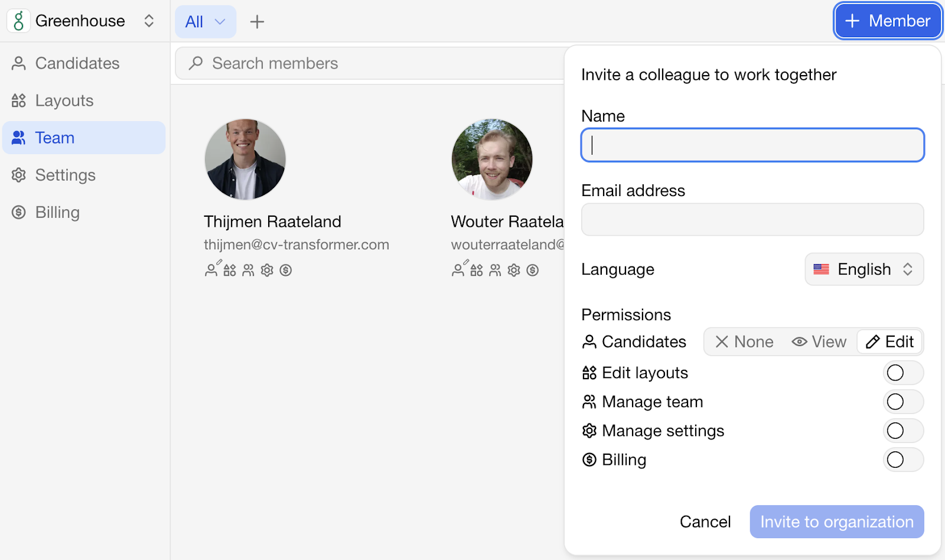The image size is (945, 560).
Task: Click the magnifier icon in Search members
Action: [x=195, y=63]
